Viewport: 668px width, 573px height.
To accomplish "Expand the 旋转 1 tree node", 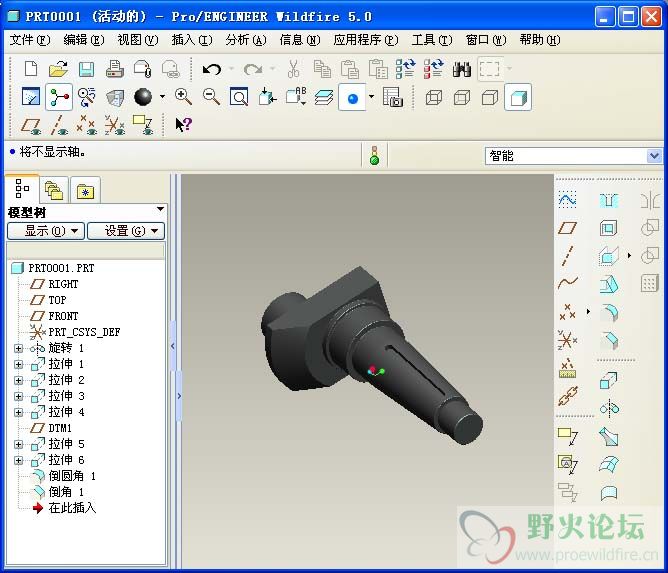I will pos(18,348).
